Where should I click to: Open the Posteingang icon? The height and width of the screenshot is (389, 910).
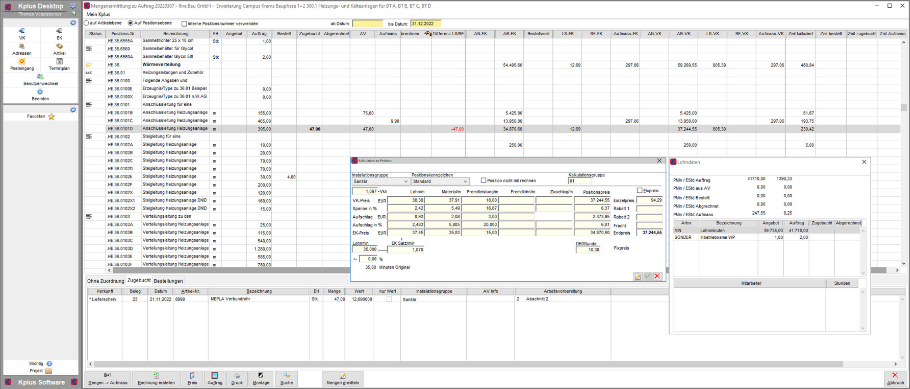[21, 64]
